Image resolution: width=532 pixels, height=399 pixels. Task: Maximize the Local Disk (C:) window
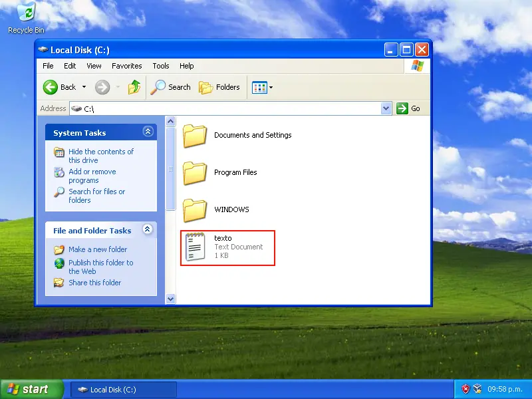click(406, 50)
